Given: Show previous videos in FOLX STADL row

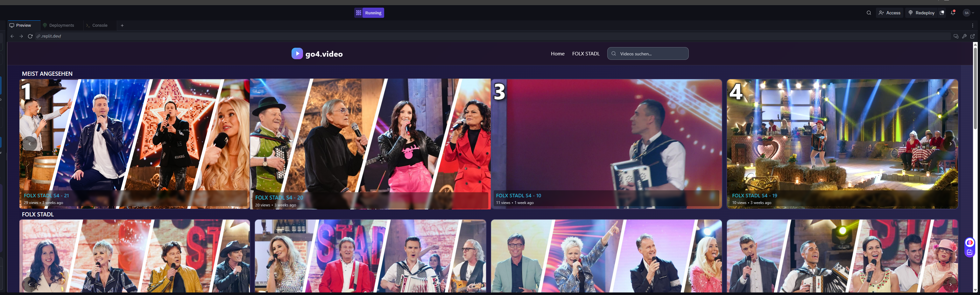Looking at the screenshot, I should tap(30, 284).
